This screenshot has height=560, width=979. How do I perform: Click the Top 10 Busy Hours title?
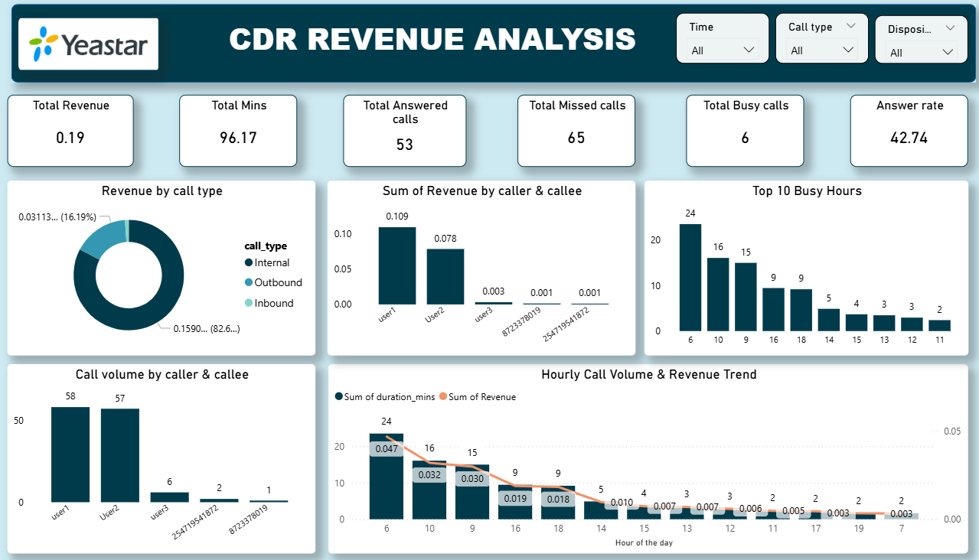click(x=807, y=191)
